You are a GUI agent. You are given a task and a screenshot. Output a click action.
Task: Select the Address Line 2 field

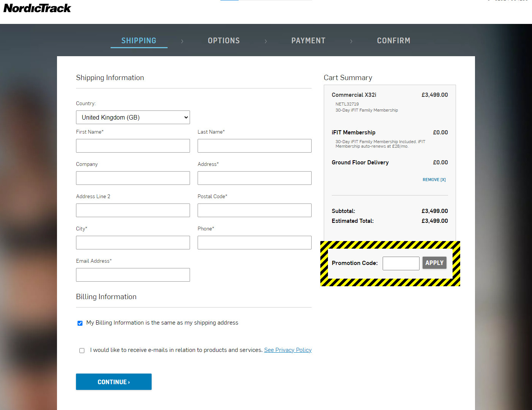[x=133, y=210]
